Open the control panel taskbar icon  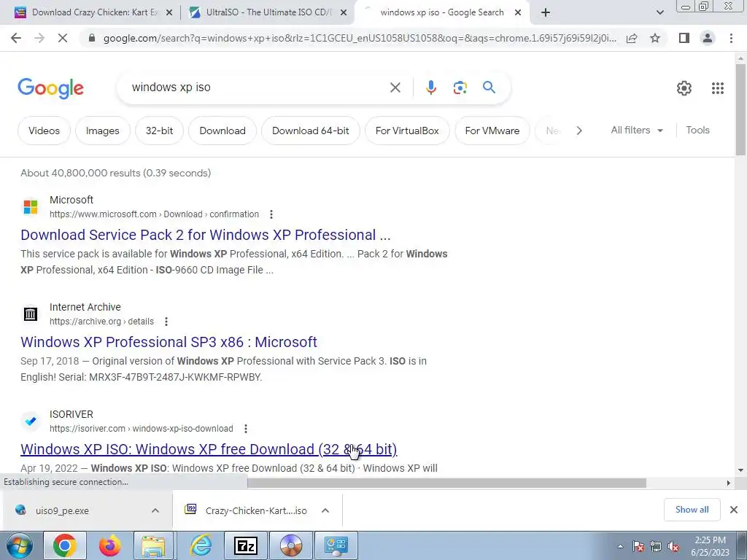tap(337, 545)
